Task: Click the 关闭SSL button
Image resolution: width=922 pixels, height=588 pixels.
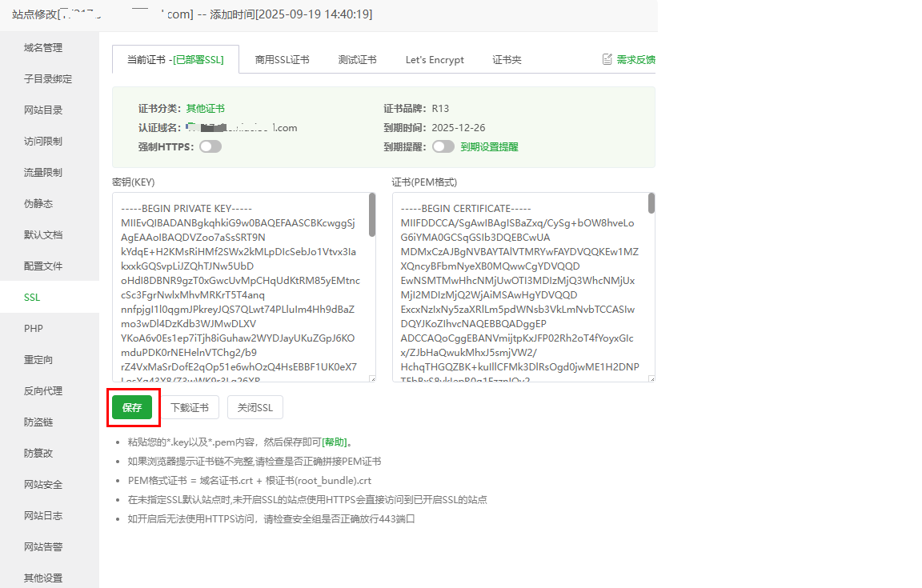Action: (x=255, y=407)
